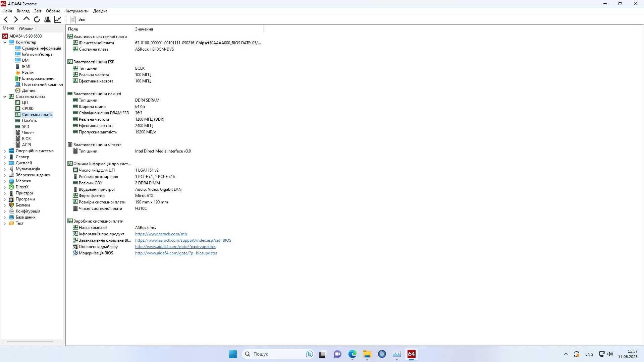Click the Чіпсет chip icon
The height and width of the screenshot is (362, 644).
[18, 133]
